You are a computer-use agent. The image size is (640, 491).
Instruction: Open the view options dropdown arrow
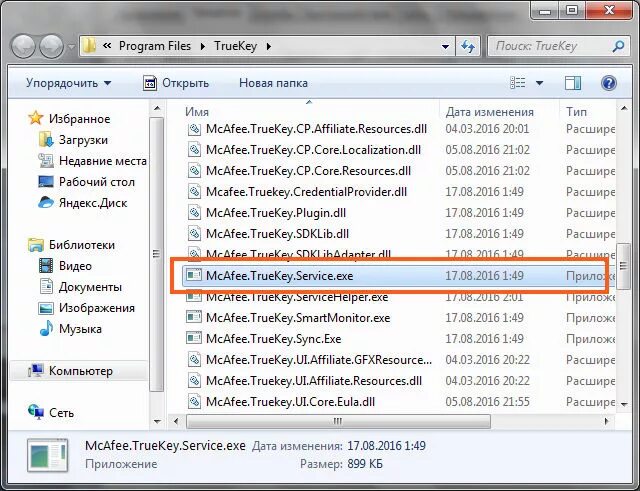pos(540,83)
